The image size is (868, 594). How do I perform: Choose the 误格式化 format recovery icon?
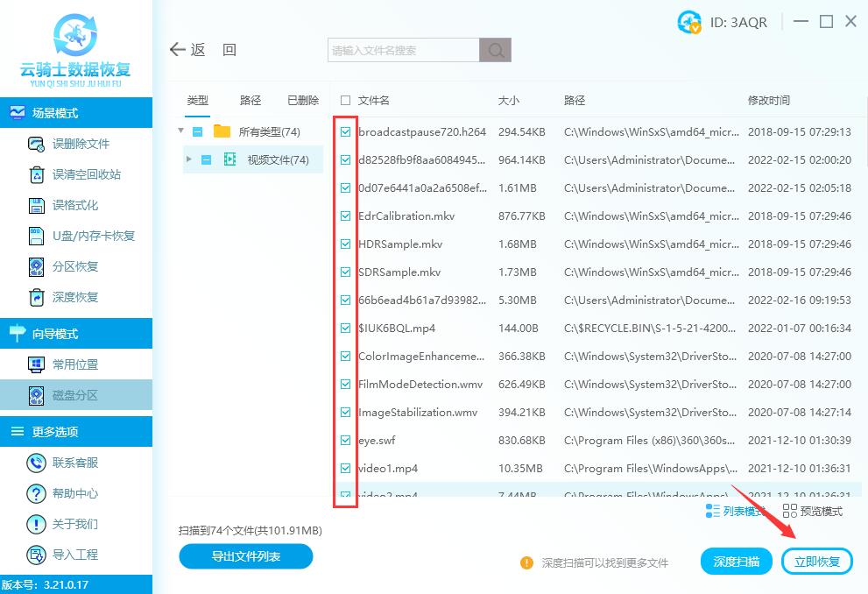36,205
